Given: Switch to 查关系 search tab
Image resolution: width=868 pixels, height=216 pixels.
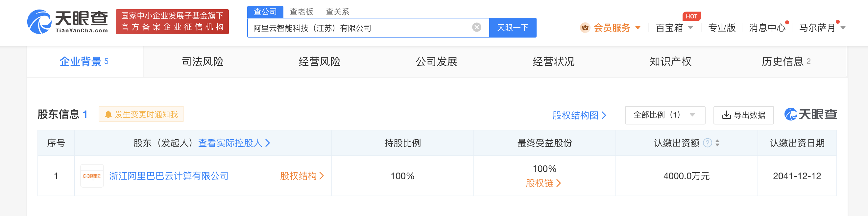Looking at the screenshot, I should click(x=337, y=12).
